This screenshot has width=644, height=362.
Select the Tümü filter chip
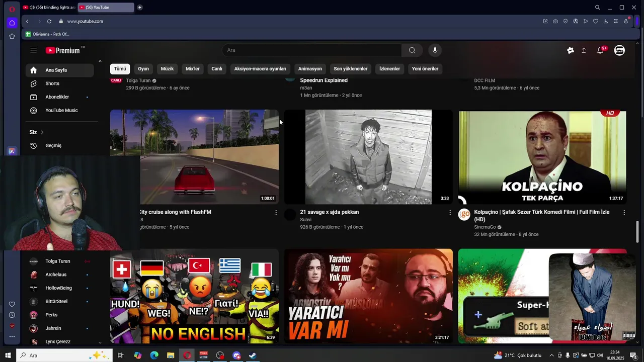120,69
